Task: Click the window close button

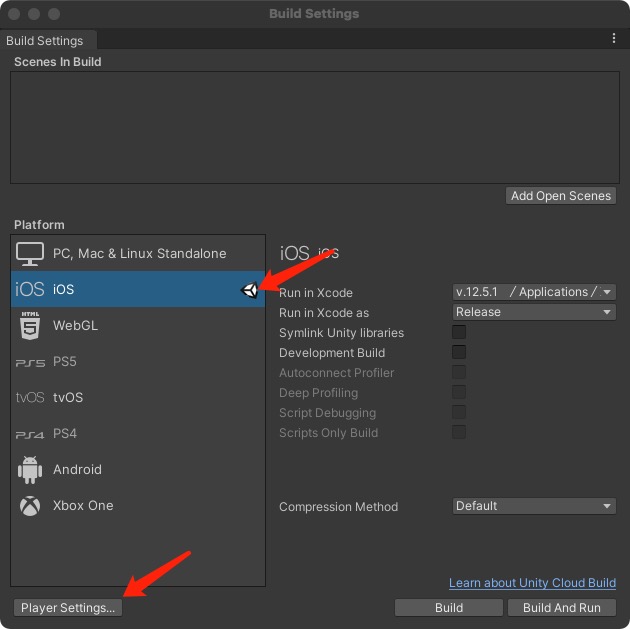Action: pos(14,14)
